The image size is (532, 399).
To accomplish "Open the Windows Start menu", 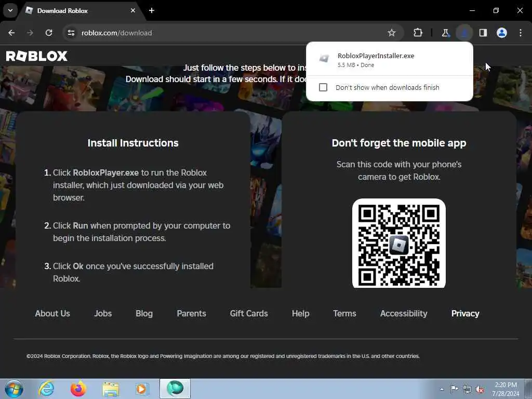I will click(14, 389).
